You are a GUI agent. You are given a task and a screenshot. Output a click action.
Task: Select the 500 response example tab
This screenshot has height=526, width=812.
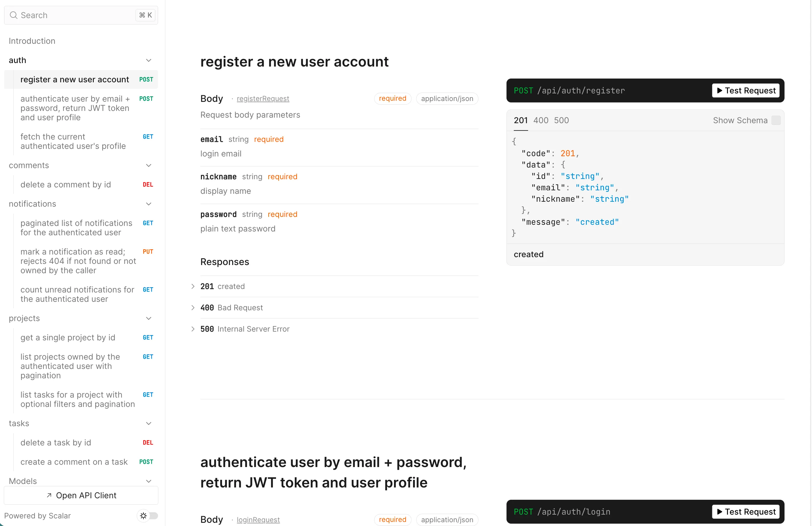[561, 120]
